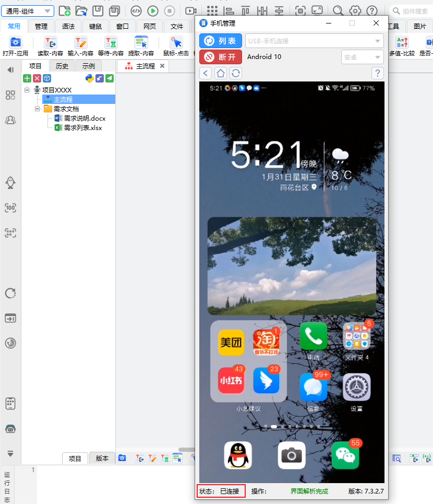The height and width of the screenshot is (504, 433).
Task: Click the 断开 disconnect button
Action: (220, 57)
